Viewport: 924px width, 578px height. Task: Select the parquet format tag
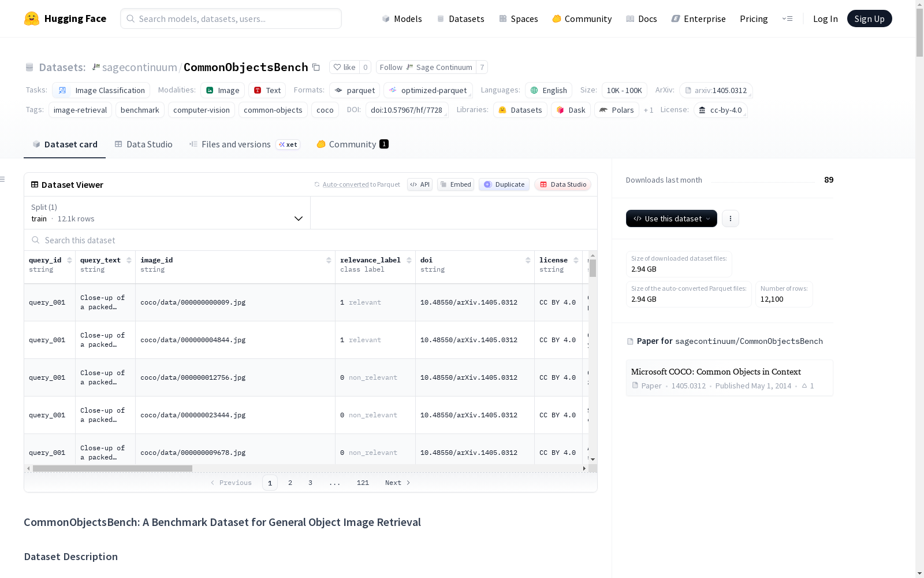355,90
